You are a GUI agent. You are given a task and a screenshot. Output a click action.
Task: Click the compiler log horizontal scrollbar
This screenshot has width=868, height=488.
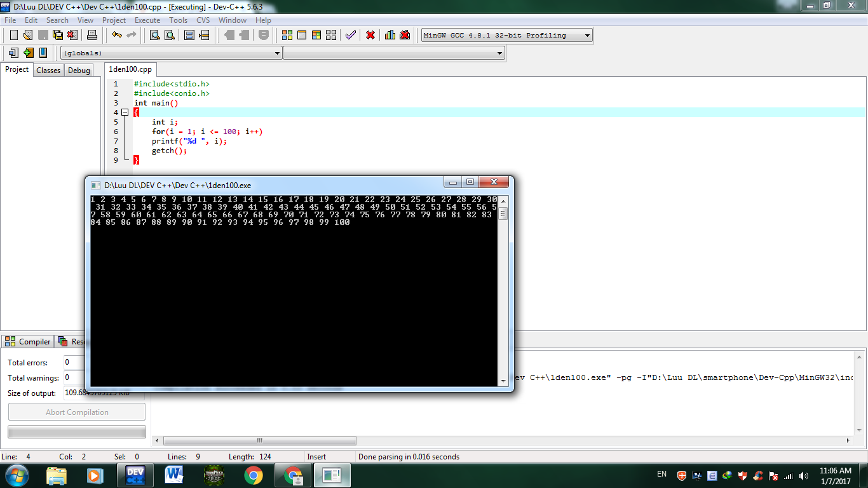259,441
